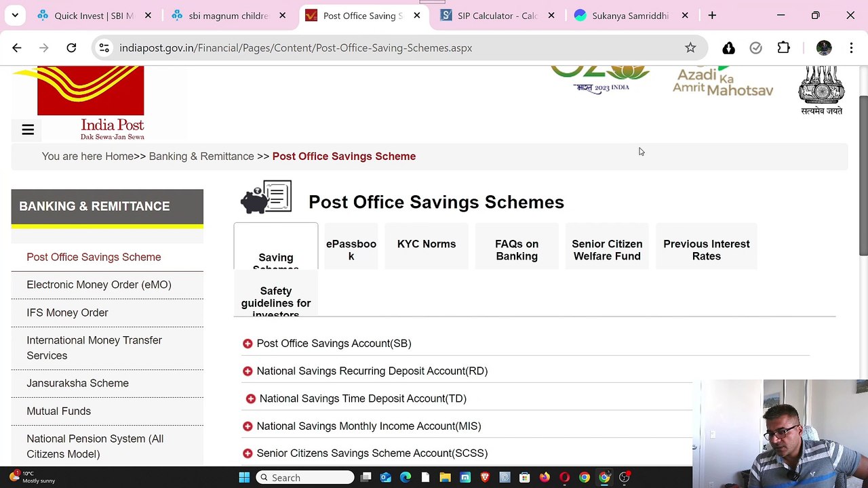Open Senior Citizen Welfare Fund tab
The image size is (868, 488).
point(607,247)
